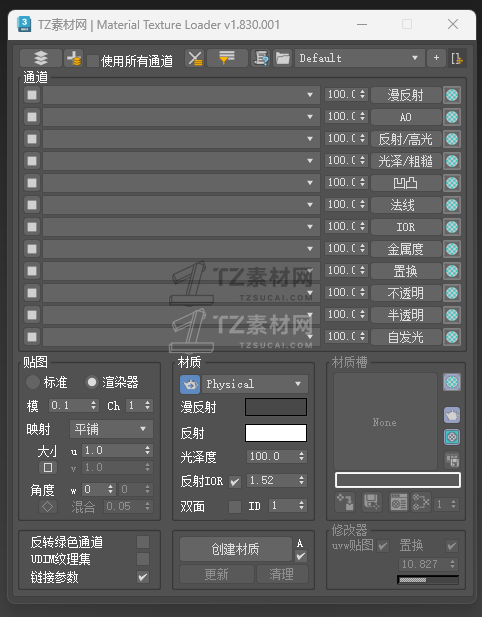Click the material slot name field
The width and height of the screenshot is (482, 617).
click(x=397, y=480)
